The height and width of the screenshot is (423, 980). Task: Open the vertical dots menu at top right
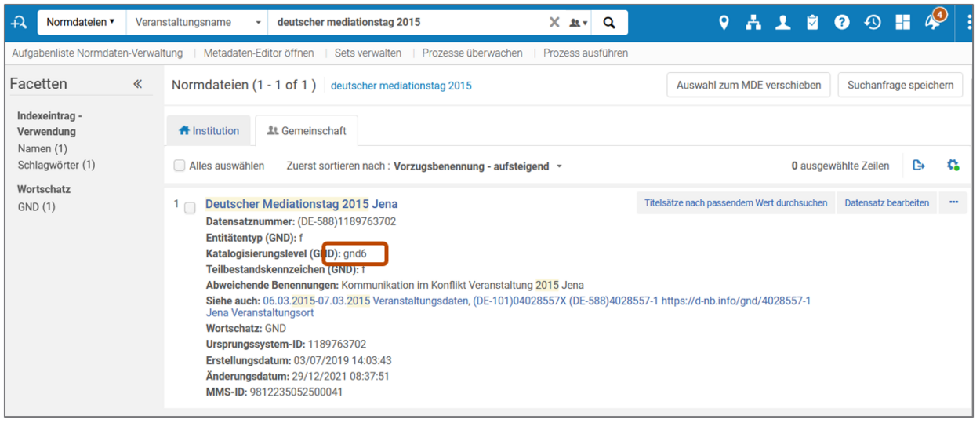pos(969,23)
